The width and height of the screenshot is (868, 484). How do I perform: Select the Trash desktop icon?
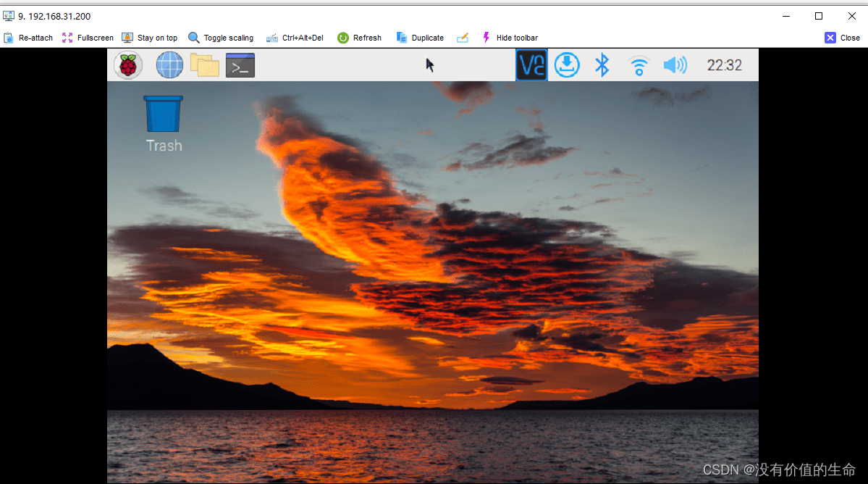pyautogui.click(x=164, y=124)
